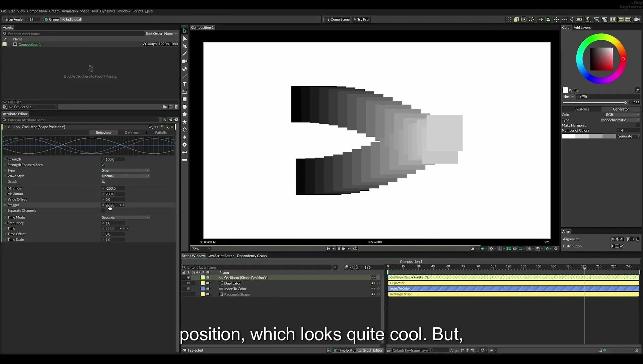Screen dimensions: 643x364
Task: Open viewport settings gear icon
Action: click(x=556, y=249)
